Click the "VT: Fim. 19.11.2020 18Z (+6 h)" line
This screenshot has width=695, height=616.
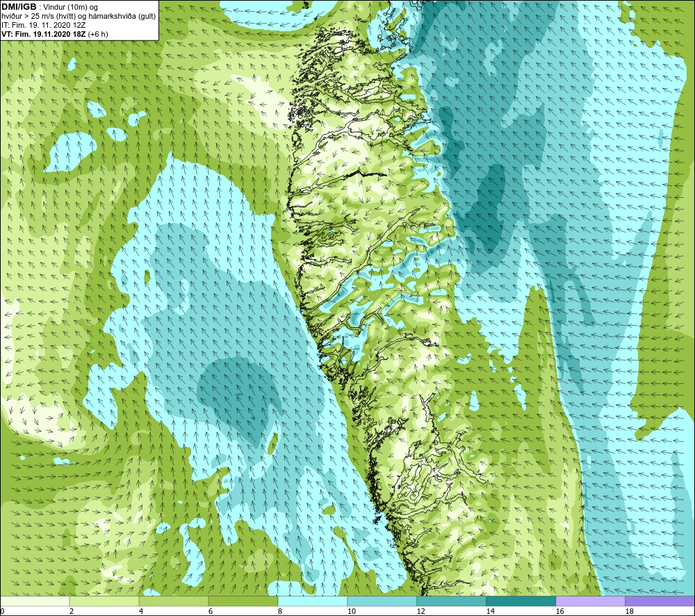54,34
